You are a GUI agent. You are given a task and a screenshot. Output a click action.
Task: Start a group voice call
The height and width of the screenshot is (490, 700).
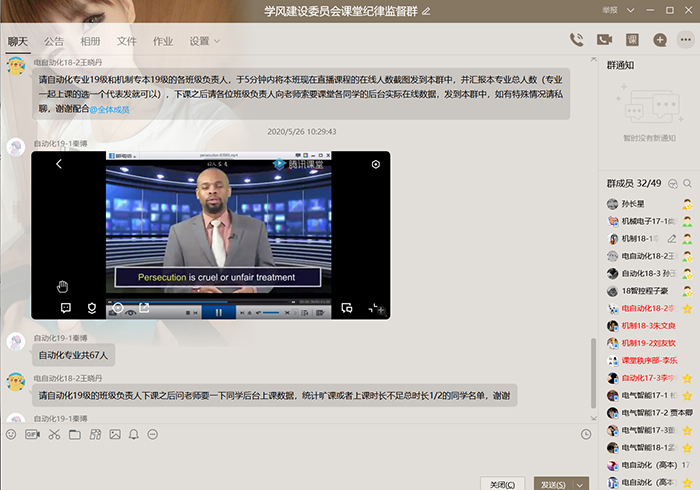pyautogui.click(x=576, y=40)
